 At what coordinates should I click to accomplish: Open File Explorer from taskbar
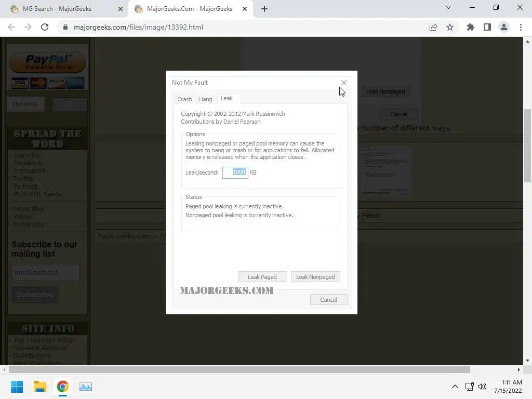coord(39,387)
